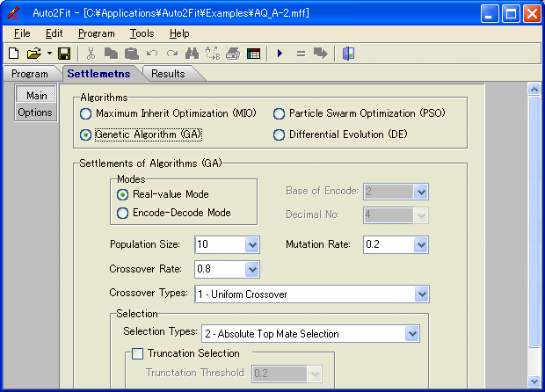The image size is (545, 392).
Task: Select Genetic Algorithm (GA) radio
Action: (85, 134)
